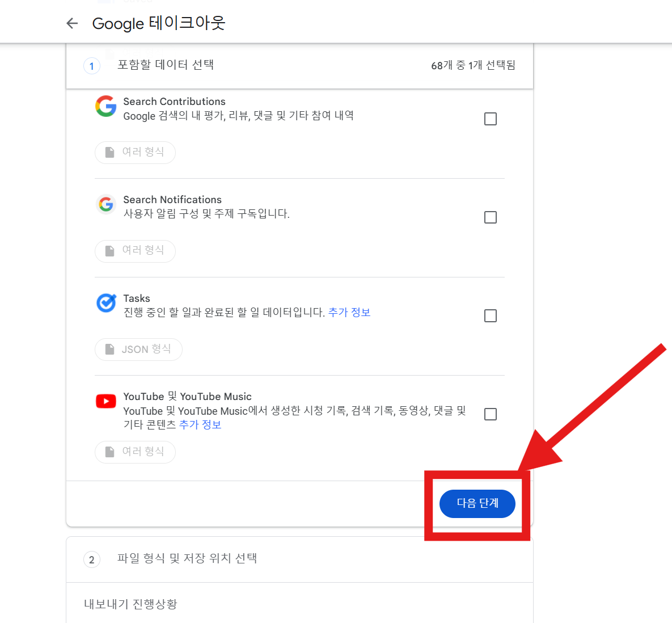Click the Search Notifications title text
672x623 pixels.
click(x=172, y=199)
